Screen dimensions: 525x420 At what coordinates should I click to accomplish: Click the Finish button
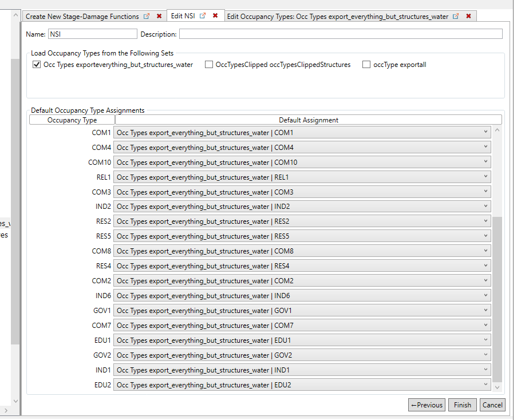click(462, 405)
